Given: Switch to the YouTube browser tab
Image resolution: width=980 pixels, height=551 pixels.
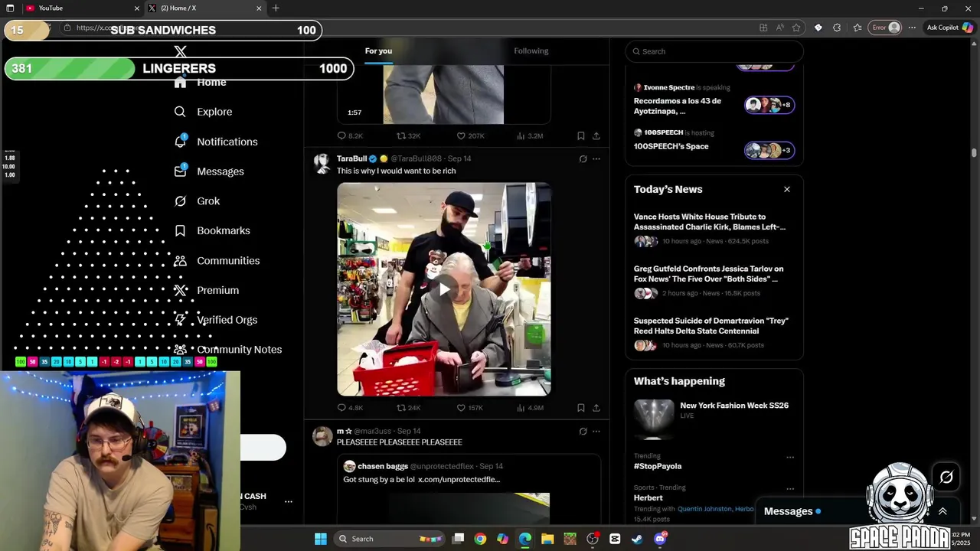Looking at the screenshot, I should pyautogui.click(x=83, y=8).
